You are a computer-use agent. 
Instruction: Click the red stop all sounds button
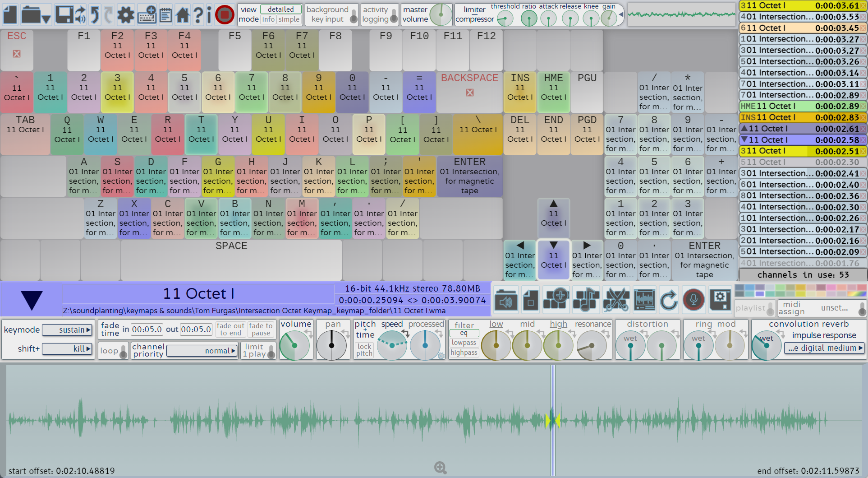pyautogui.click(x=225, y=15)
